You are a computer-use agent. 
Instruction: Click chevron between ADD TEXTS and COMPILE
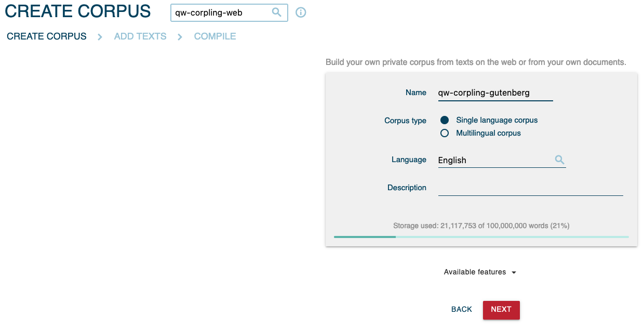(x=180, y=37)
